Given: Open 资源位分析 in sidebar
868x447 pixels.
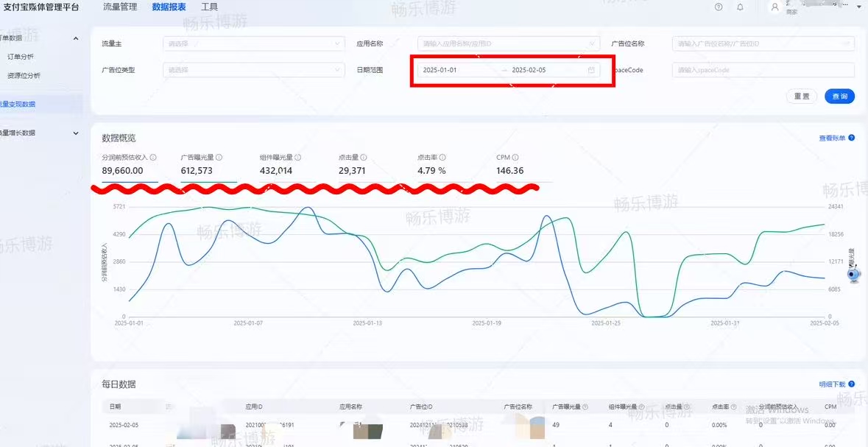Looking at the screenshot, I should [24, 76].
